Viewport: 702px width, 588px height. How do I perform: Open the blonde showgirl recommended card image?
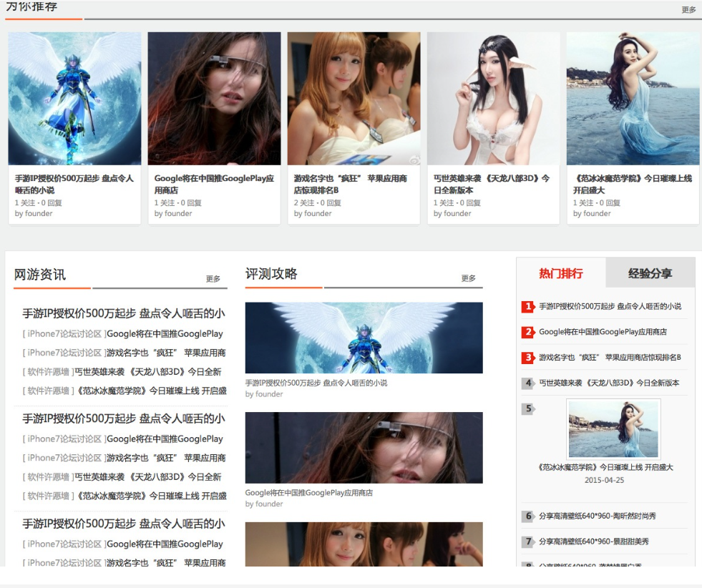[354, 99]
